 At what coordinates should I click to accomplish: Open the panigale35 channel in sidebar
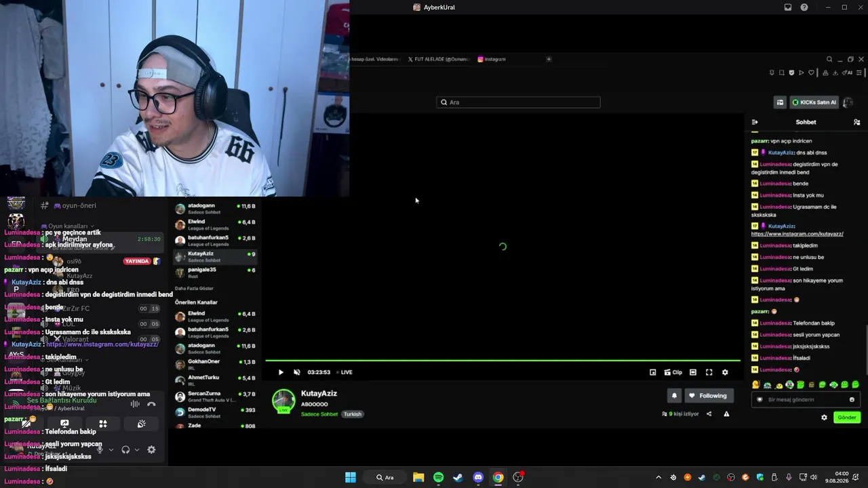(216, 272)
